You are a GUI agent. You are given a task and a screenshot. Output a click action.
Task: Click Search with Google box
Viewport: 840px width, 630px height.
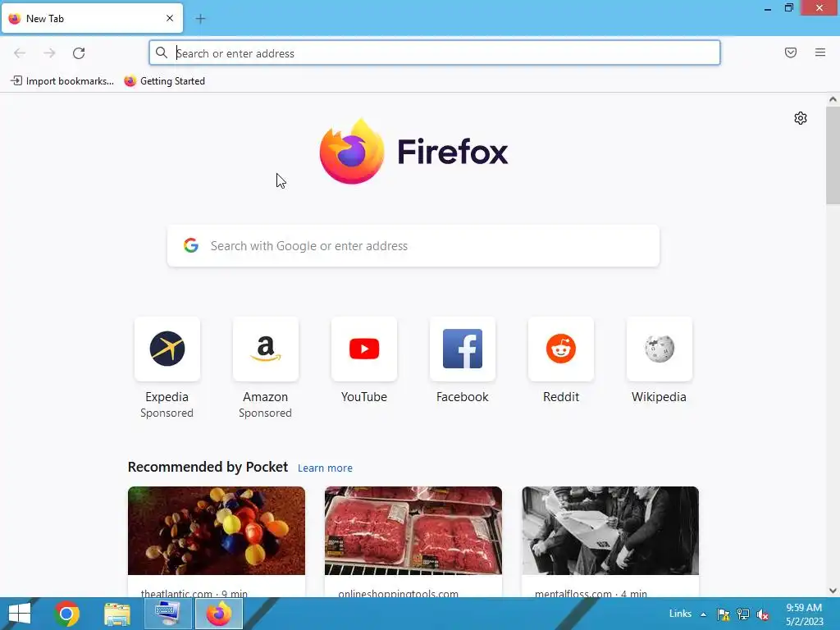pyautogui.click(x=413, y=246)
